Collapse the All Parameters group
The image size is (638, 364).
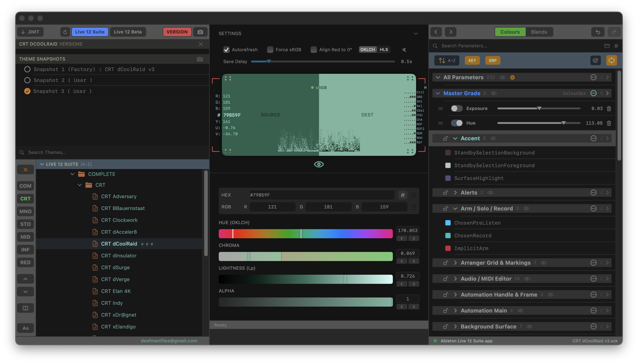tap(438, 77)
